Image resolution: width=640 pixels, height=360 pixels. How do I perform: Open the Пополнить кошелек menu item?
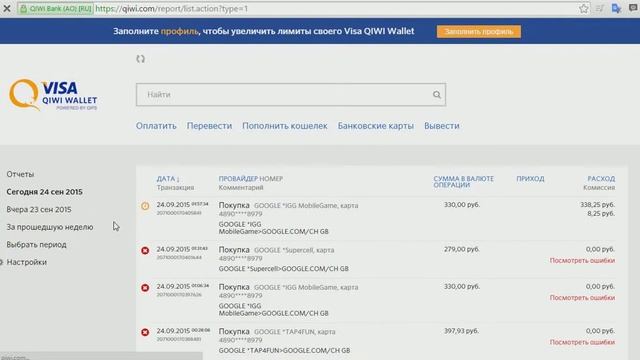(x=285, y=126)
